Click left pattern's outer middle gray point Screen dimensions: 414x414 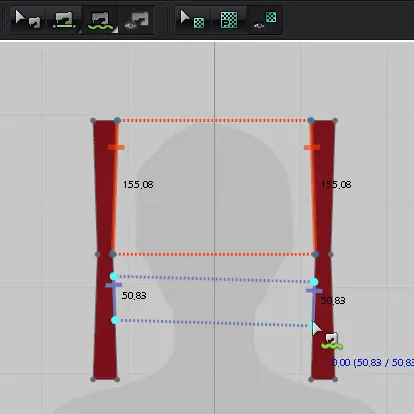point(97,254)
